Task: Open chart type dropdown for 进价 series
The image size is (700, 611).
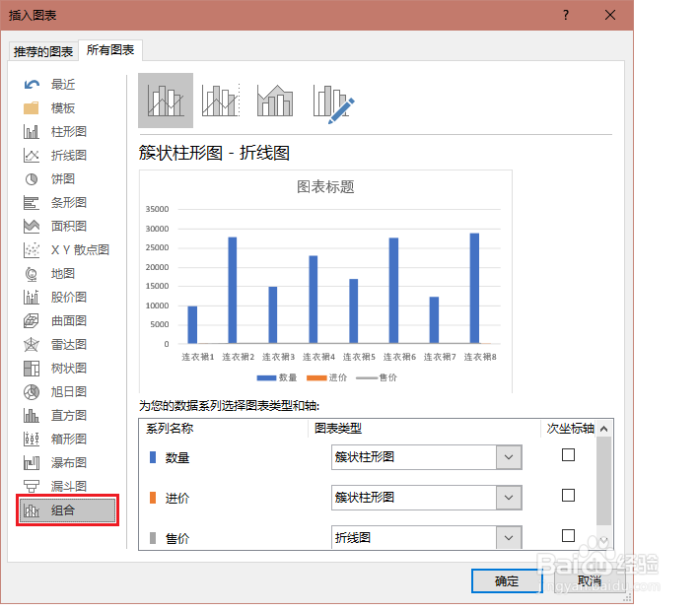Action: tap(509, 498)
